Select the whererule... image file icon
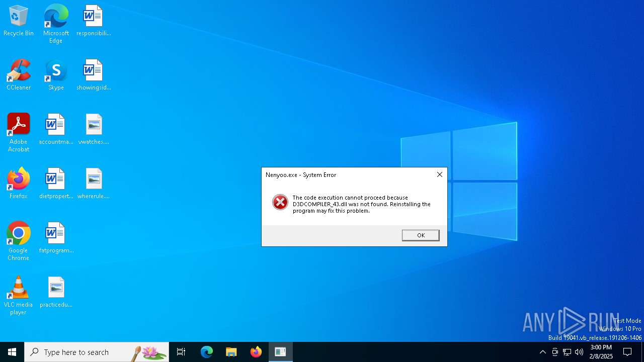 (94, 184)
